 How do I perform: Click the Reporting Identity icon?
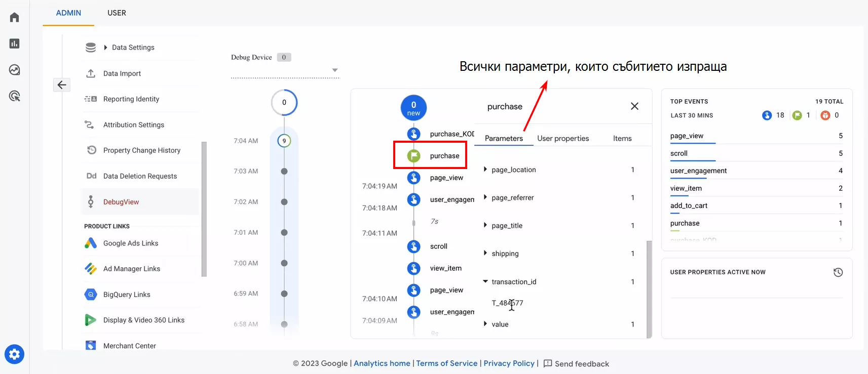[91, 99]
